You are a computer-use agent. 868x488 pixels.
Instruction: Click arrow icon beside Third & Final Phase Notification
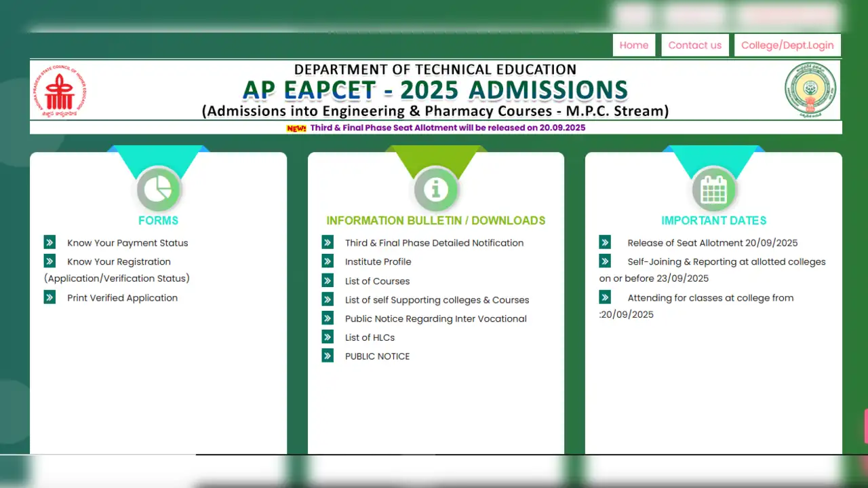pos(328,242)
